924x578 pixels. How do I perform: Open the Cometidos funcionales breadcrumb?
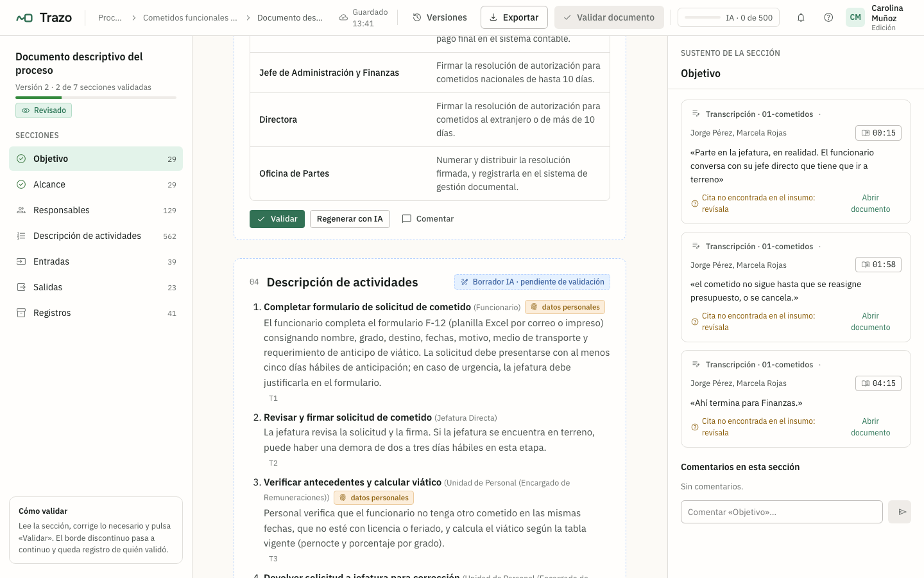[190, 17]
